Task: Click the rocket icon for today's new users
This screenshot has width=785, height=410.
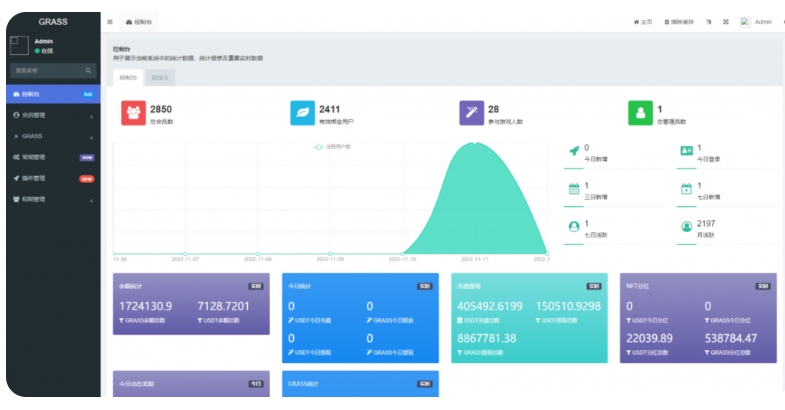Action: point(573,151)
